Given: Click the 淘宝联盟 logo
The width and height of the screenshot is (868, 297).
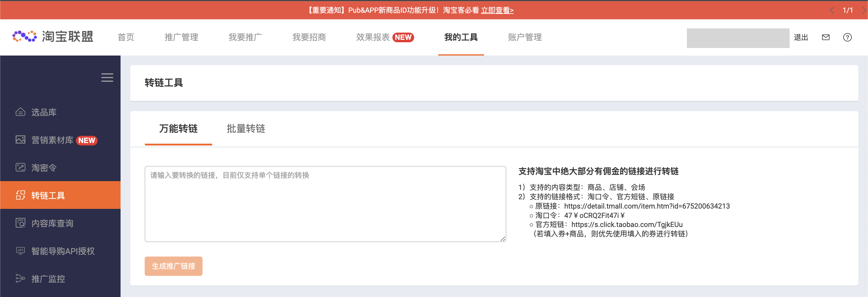Looking at the screenshot, I should click(x=53, y=37).
